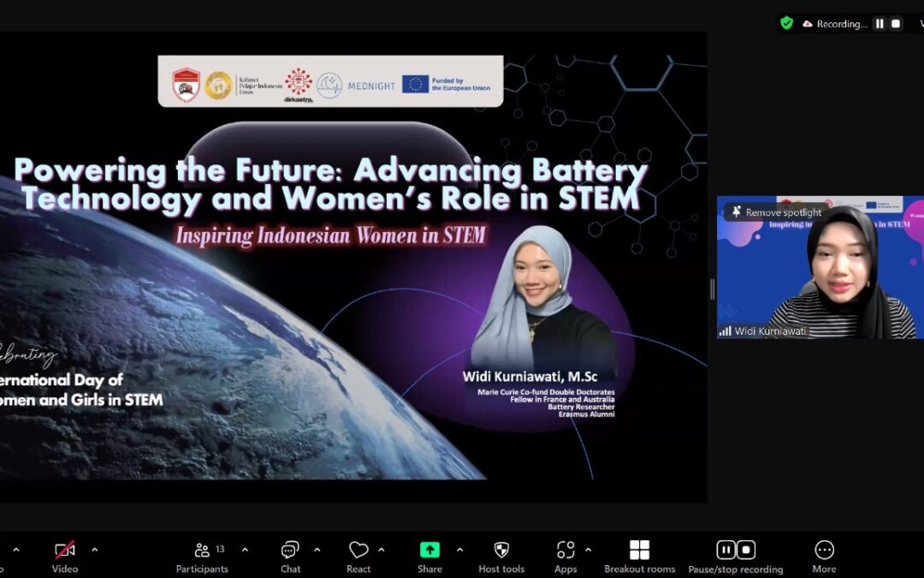Click Remove spotlight on Widi's video
Screen dimensions: 924x578
783,212
